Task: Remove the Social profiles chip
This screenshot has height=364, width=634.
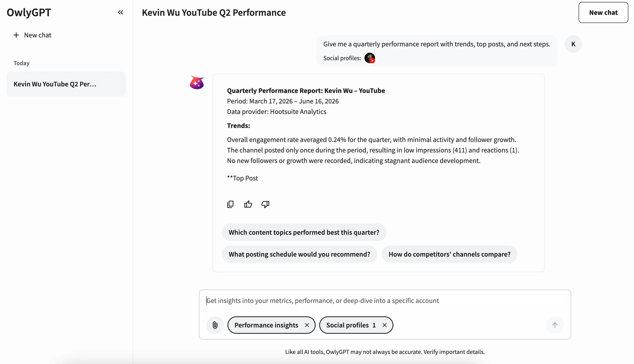Action: pyautogui.click(x=385, y=325)
